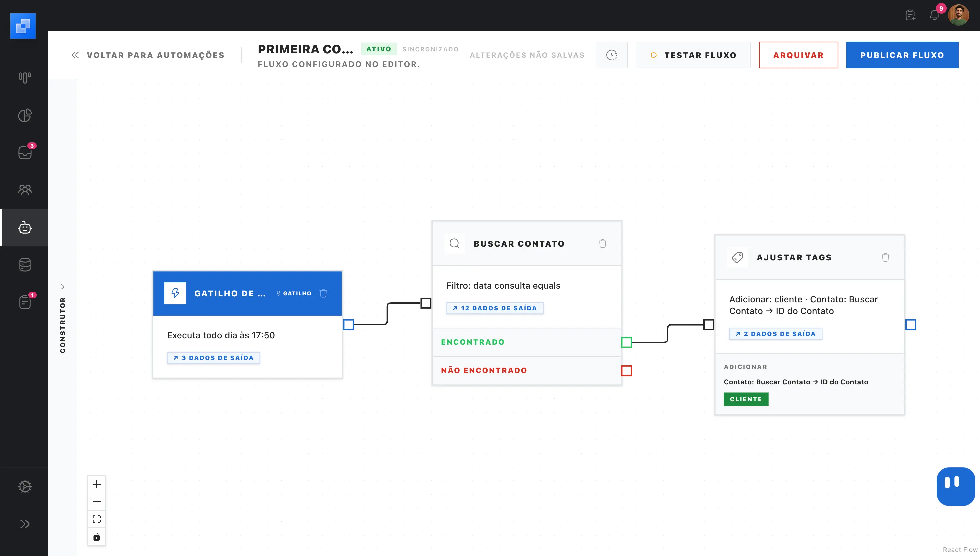Click Publicar Fluxo button

pyautogui.click(x=902, y=55)
